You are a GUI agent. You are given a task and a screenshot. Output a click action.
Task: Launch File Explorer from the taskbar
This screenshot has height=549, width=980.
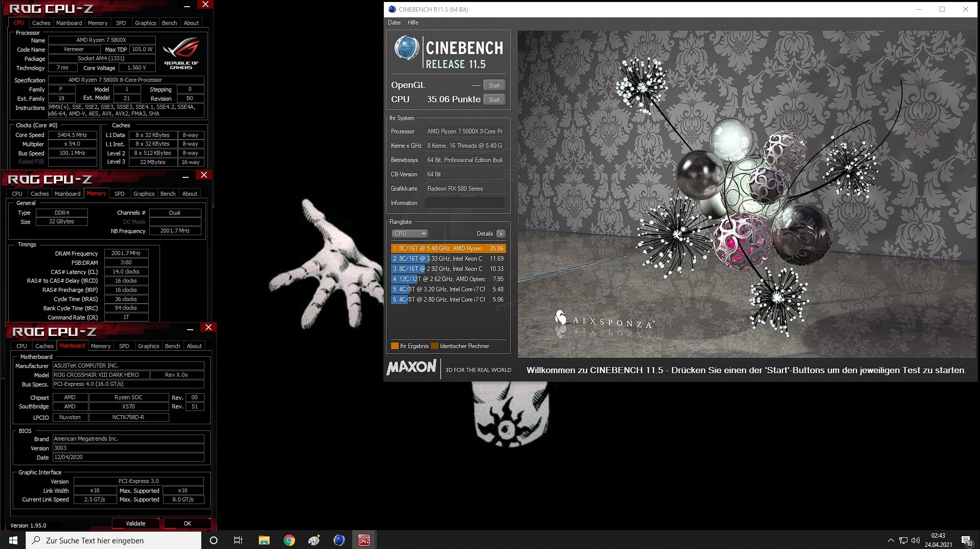tap(264, 540)
